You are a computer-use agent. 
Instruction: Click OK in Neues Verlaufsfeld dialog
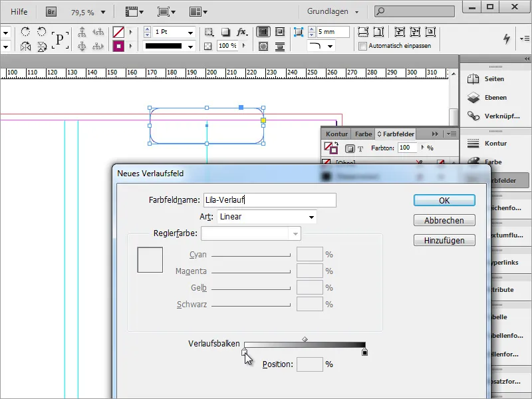pos(444,201)
